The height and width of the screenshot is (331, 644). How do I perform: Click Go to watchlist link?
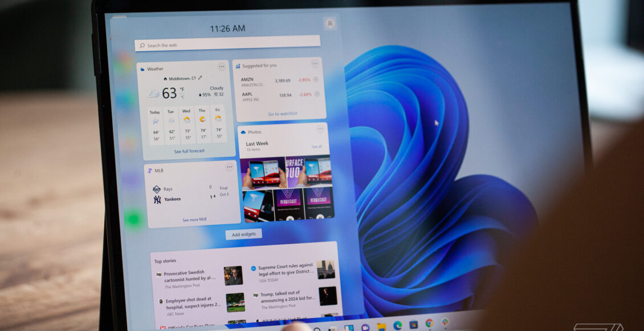[283, 114]
